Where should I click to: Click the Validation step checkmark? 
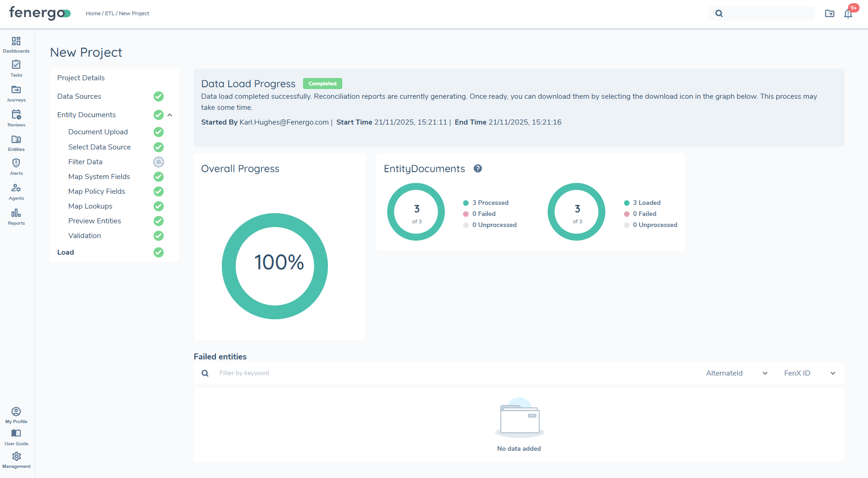159,236
